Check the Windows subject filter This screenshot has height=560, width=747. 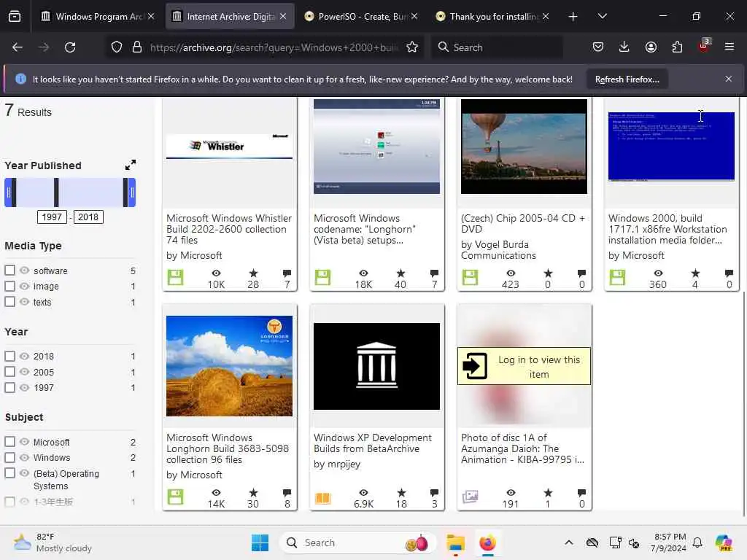9,457
